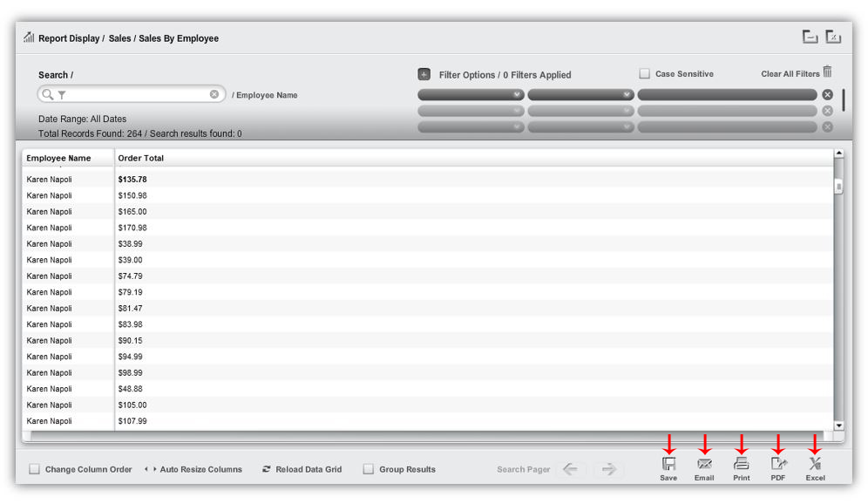Sort by the Order Total column header

141,158
